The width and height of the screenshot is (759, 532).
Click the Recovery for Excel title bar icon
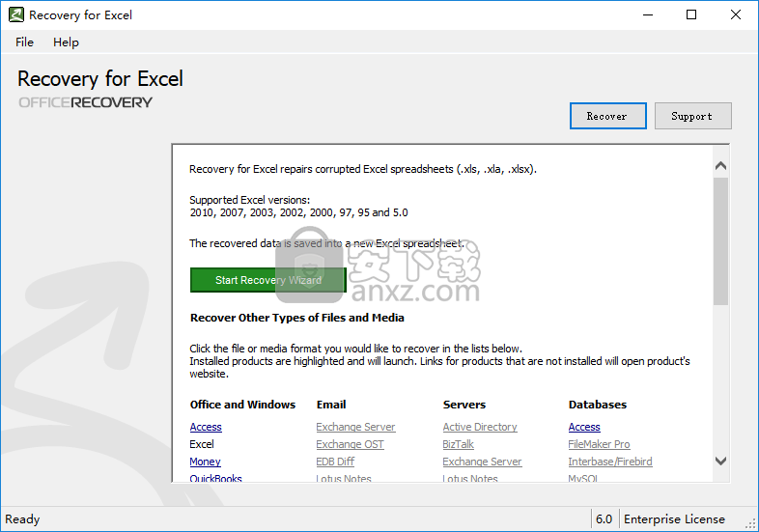tap(16, 15)
